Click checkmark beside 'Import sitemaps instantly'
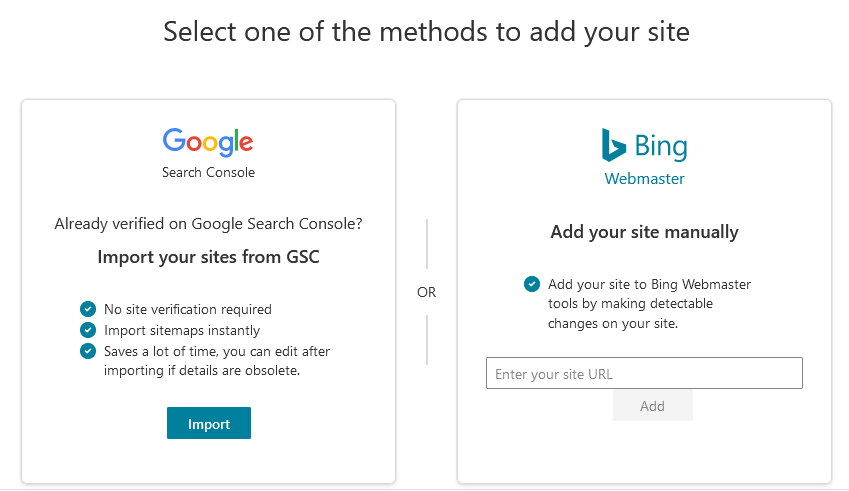The height and width of the screenshot is (491, 849). click(88, 330)
